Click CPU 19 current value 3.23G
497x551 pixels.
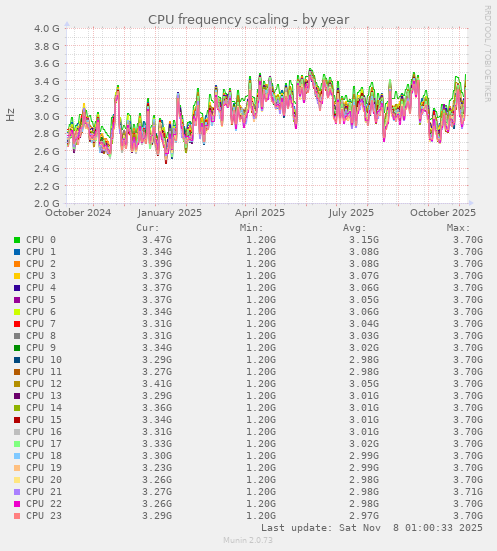click(157, 468)
